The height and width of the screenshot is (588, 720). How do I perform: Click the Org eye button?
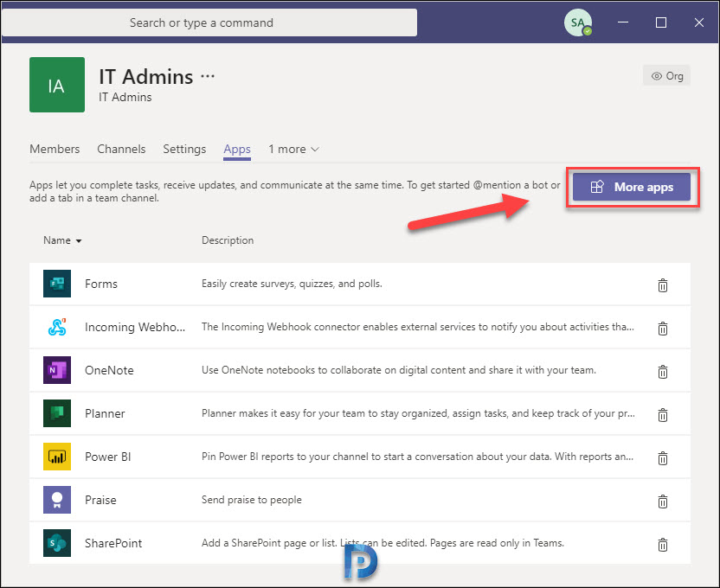[x=666, y=76]
